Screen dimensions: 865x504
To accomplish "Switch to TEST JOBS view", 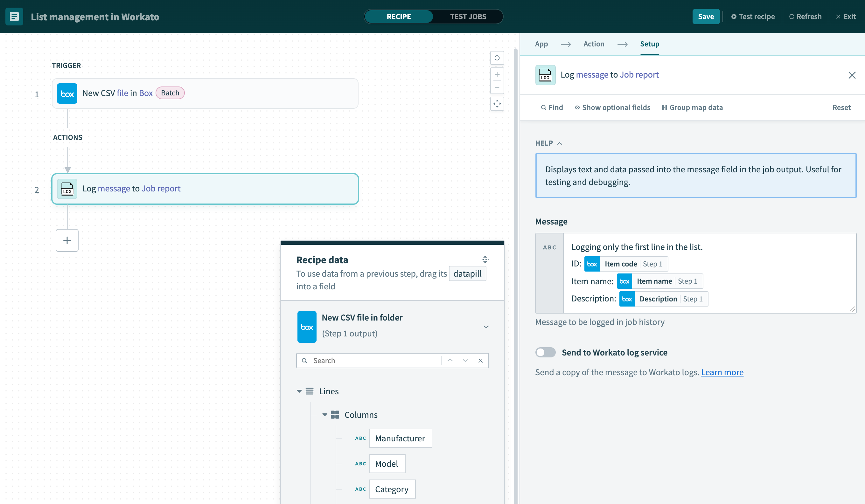I will pyautogui.click(x=468, y=17).
